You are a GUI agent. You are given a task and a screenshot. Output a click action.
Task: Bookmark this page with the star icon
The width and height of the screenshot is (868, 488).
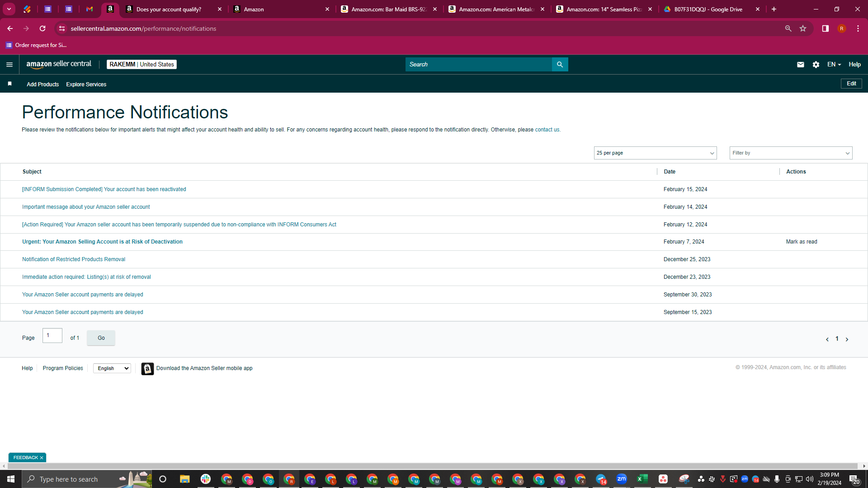pyautogui.click(x=803, y=28)
